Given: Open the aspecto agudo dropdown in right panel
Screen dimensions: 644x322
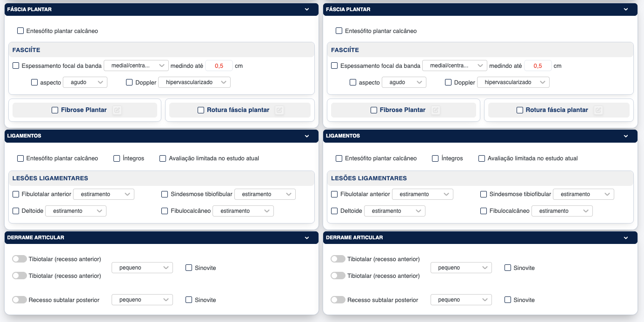Looking at the screenshot, I should pyautogui.click(x=404, y=82).
